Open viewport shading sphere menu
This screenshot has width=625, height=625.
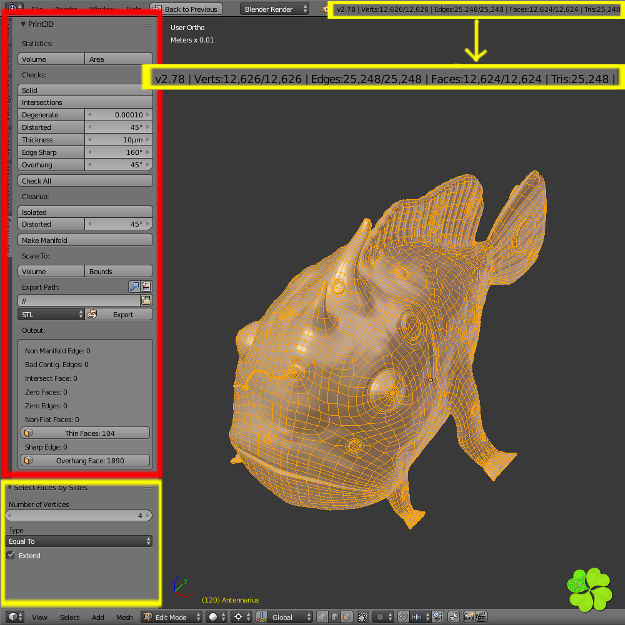[218, 617]
